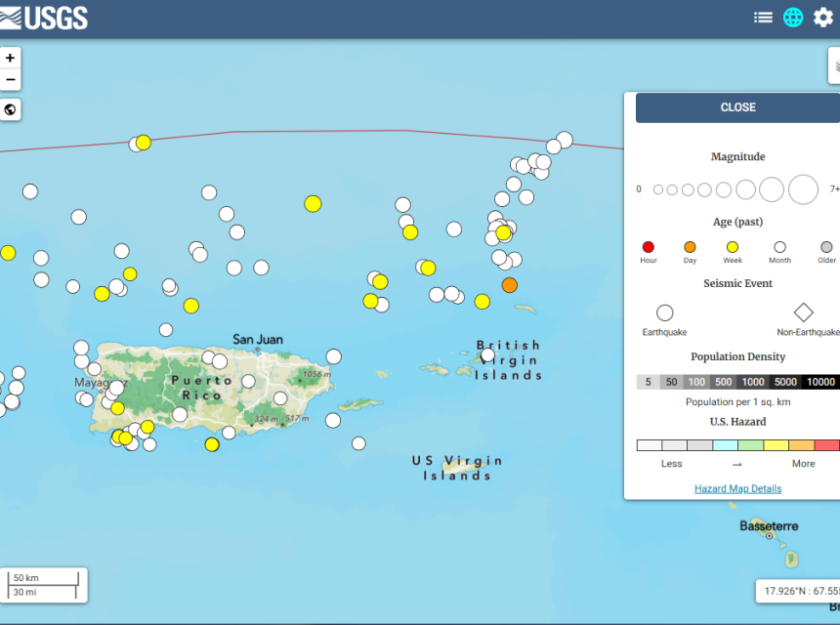Click the USGS logo
The image size is (840, 625).
pyautogui.click(x=45, y=18)
